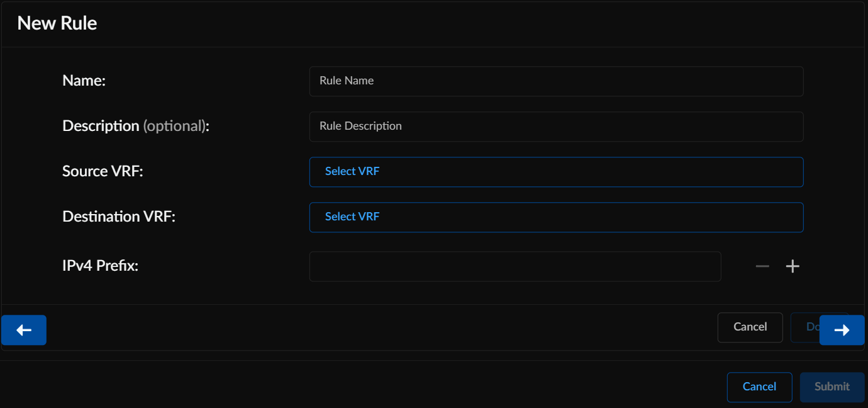Click the Source VRF label

coord(102,171)
